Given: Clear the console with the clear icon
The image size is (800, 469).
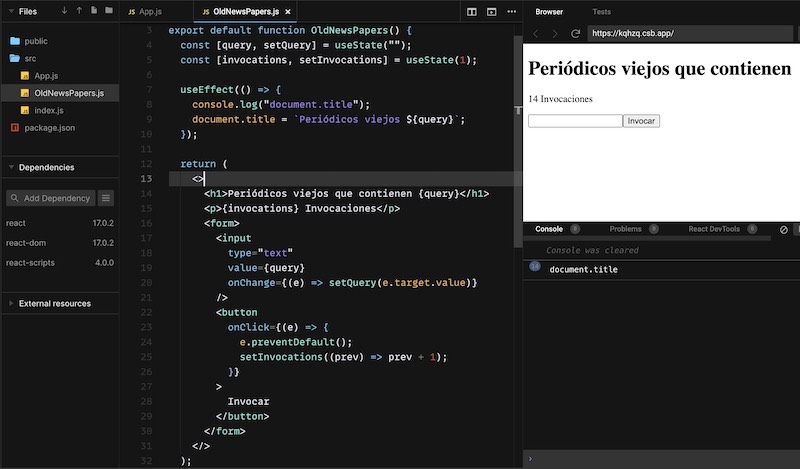Looking at the screenshot, I should 783,229.
